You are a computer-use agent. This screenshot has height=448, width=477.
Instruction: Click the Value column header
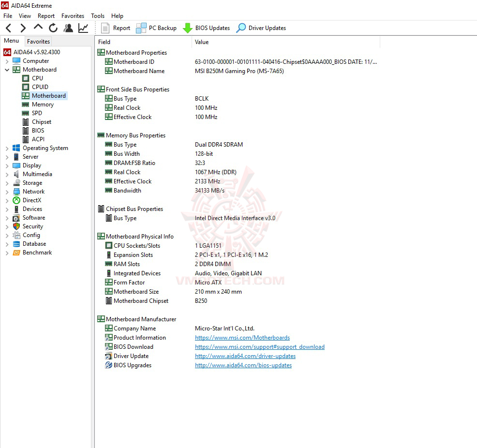click(x=285, y=42)
